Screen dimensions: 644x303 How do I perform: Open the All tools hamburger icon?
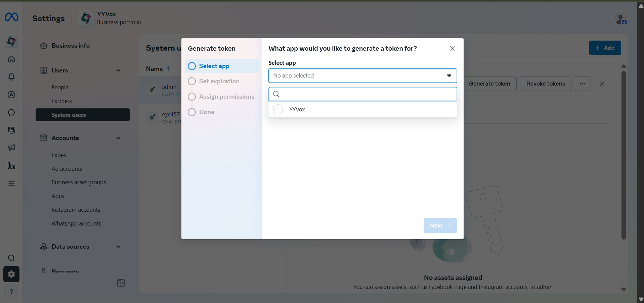tap(11, 184)
